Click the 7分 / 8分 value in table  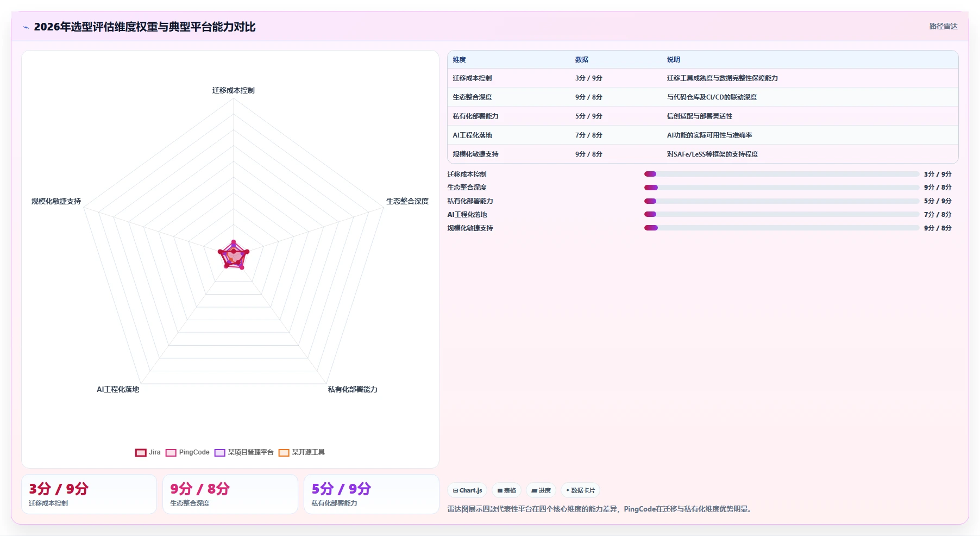589,135
